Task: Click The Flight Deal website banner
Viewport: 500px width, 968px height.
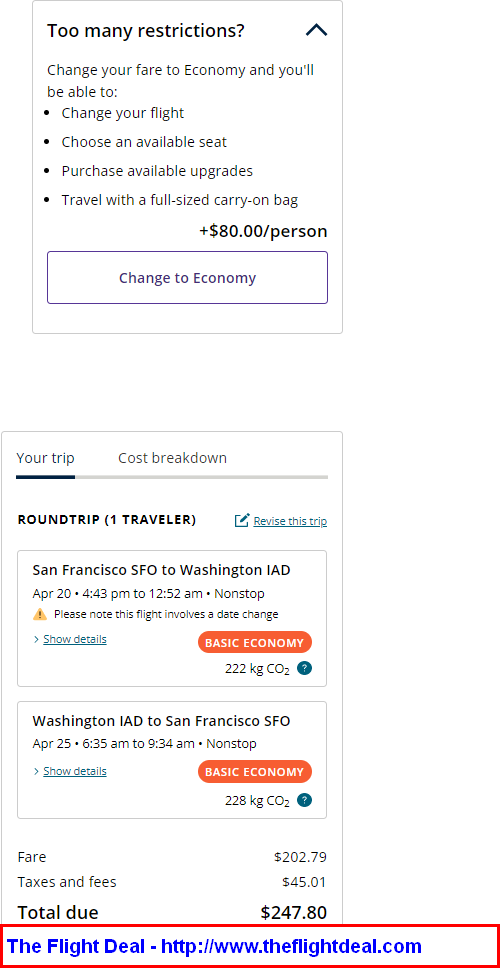Action: point(250,946)
